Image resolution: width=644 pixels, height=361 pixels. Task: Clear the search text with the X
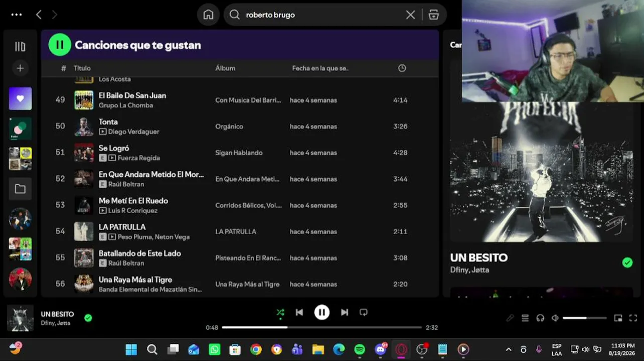410,15
